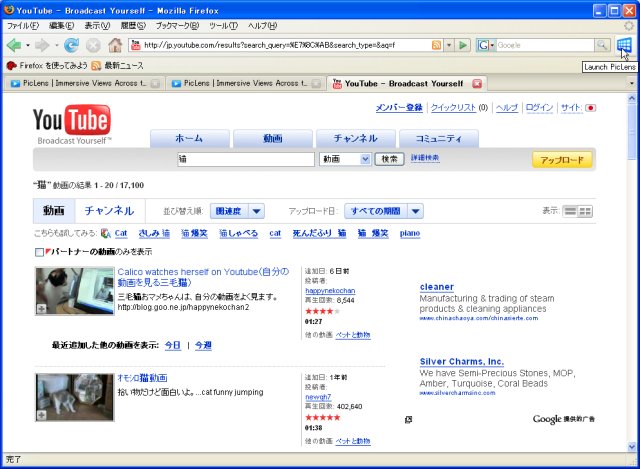
Task: Click the browser URL address field
Action: point(286,45)
